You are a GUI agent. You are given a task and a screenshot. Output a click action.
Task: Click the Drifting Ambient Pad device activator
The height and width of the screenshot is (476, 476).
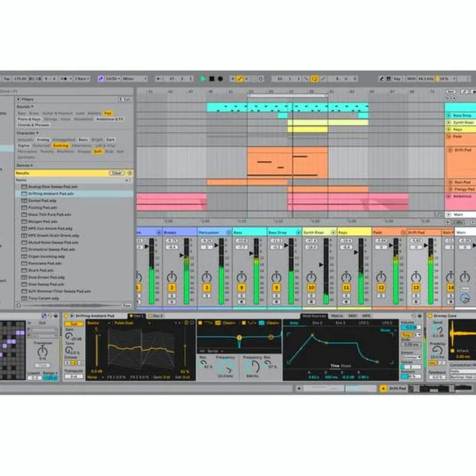[x=66, y=316]
